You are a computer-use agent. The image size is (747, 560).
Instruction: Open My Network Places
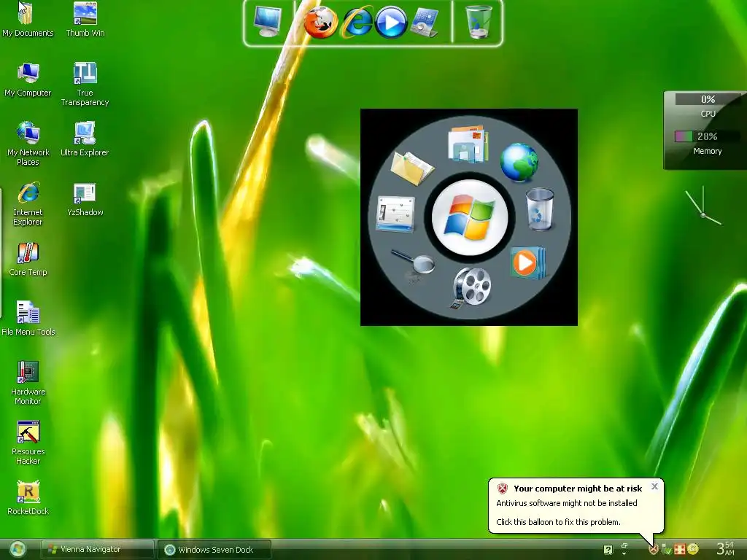[28, 144]
